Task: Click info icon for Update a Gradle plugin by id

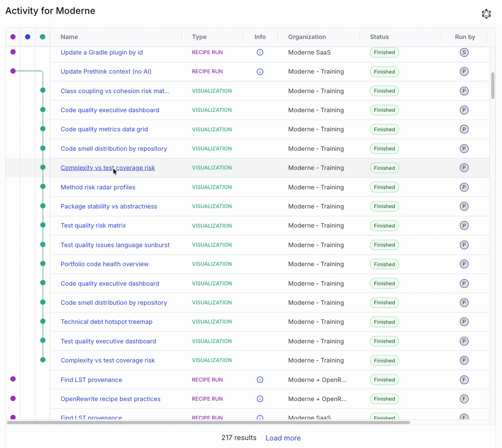Action: coord(260,52)
